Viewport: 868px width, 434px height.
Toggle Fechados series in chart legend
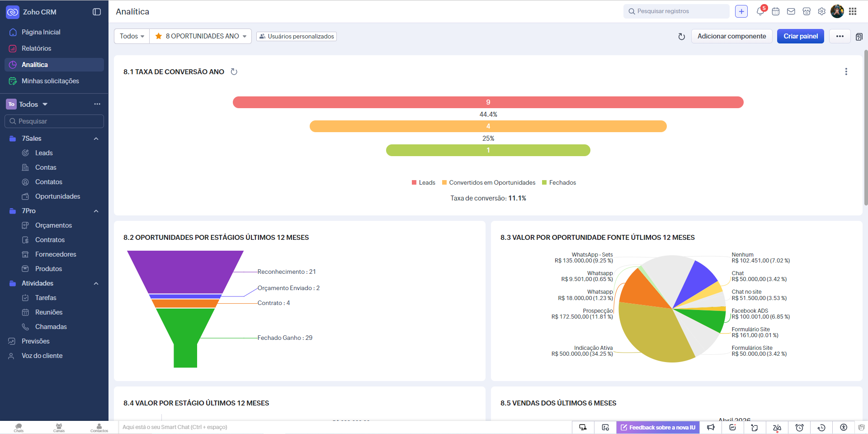click(x=559, y=183)
